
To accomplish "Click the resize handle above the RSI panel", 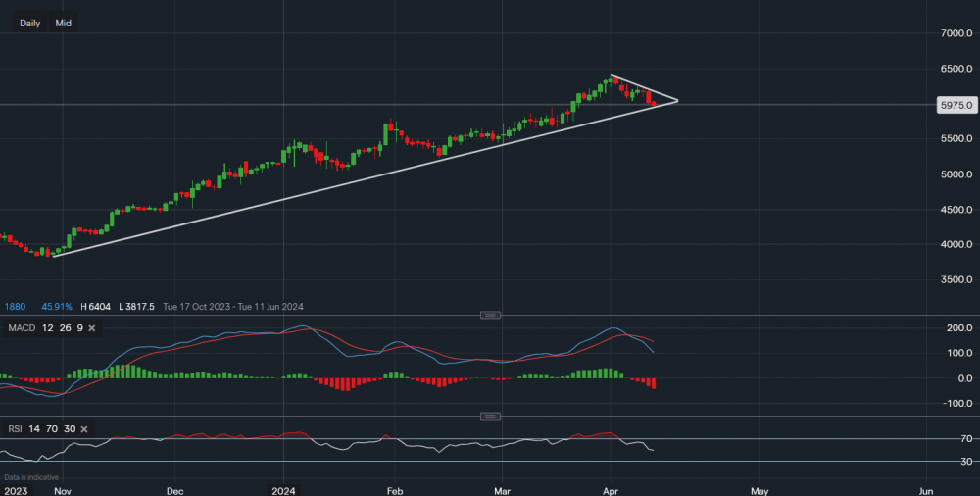I will pyautogui.click(x=490, y=416).
